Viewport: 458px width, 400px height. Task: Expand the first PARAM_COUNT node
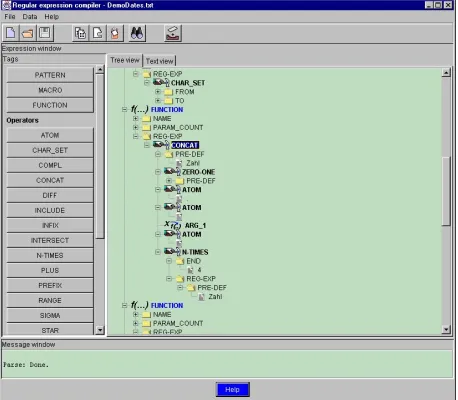[135, 127]
